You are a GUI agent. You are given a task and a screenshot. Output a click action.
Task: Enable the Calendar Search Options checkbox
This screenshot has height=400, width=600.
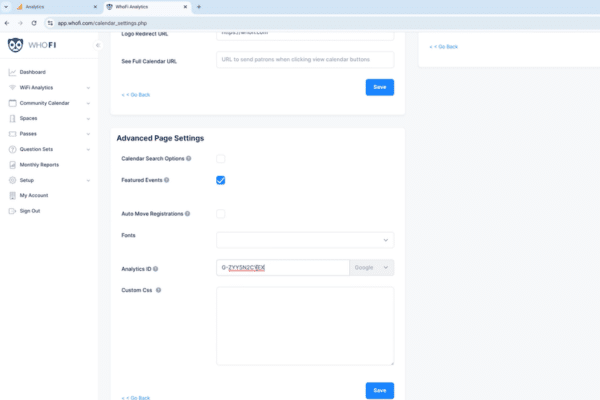pos(220,158)
